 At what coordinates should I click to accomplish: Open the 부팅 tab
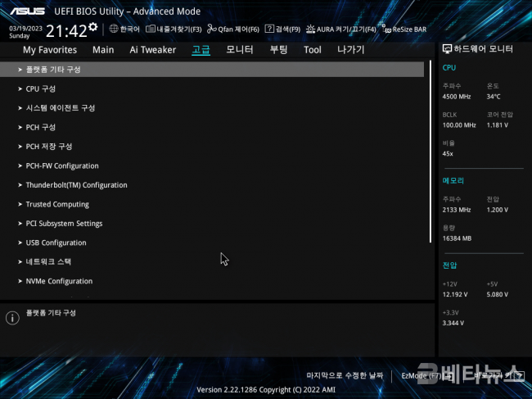point(278,50)
